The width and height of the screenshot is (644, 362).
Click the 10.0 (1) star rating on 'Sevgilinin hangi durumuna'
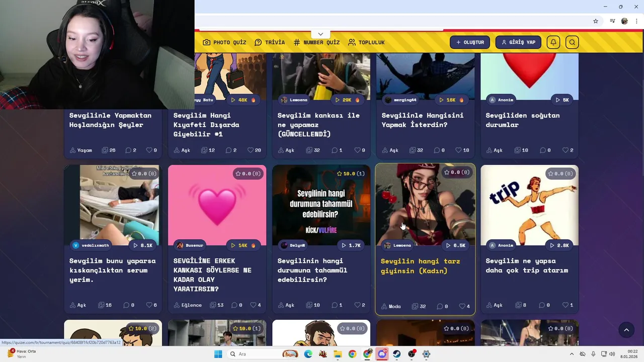point(350,173)
